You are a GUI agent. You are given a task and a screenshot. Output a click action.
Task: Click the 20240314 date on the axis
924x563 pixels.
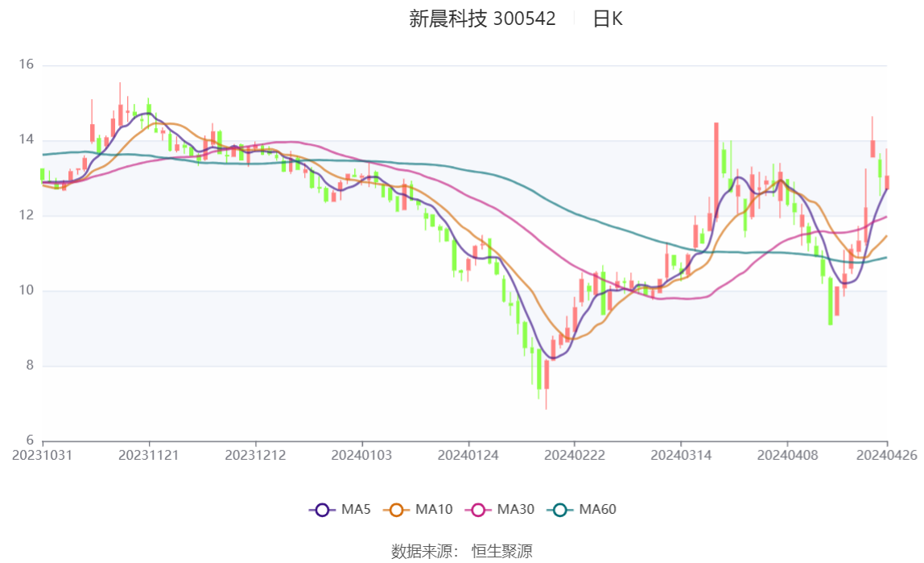coord(680,455)
